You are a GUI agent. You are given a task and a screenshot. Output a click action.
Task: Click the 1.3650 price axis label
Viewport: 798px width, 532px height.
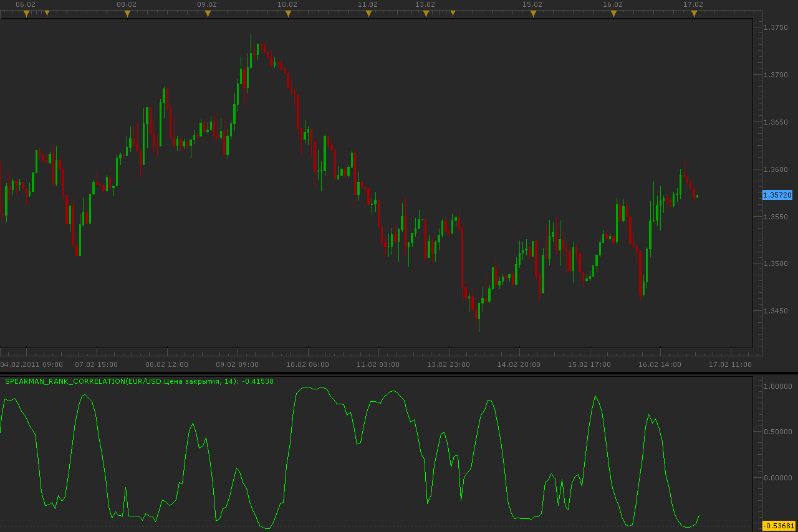click(777, 122)
